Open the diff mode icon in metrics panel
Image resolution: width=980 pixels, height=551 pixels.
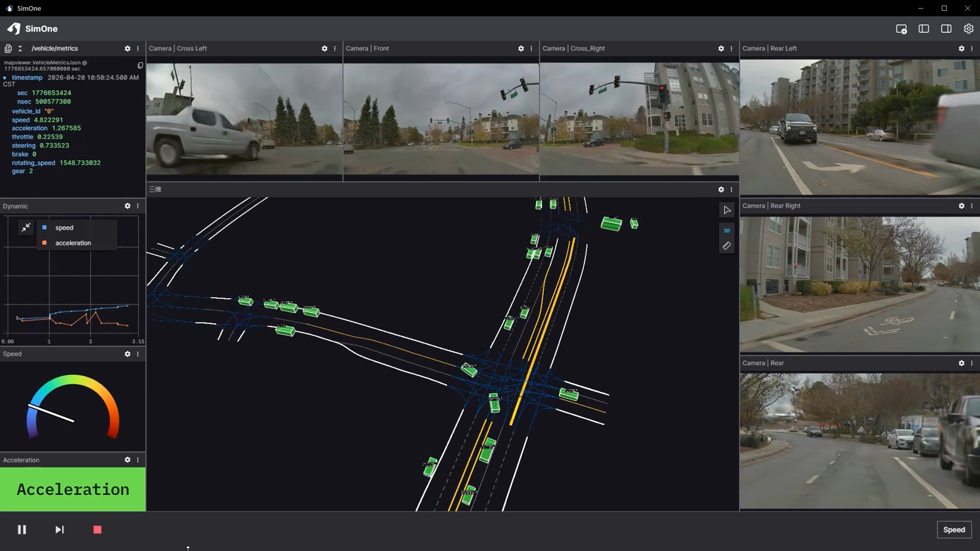click(x=8, y=48)
